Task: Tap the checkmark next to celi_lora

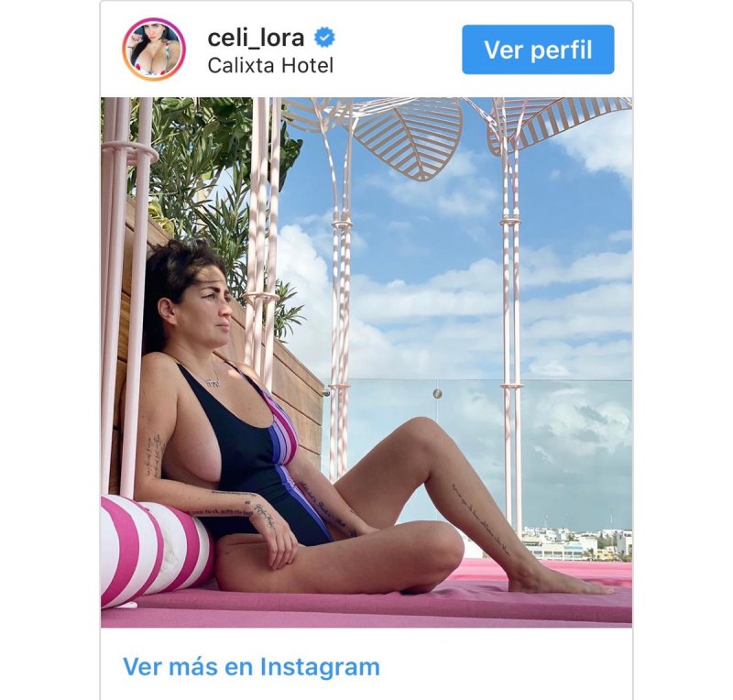Action: pos(324,38)
